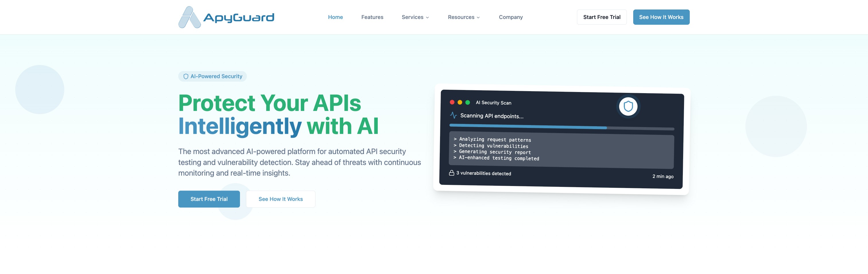Screen dimensions: 868x274
Task: Click the green dot in scan window
Action: 467,102
